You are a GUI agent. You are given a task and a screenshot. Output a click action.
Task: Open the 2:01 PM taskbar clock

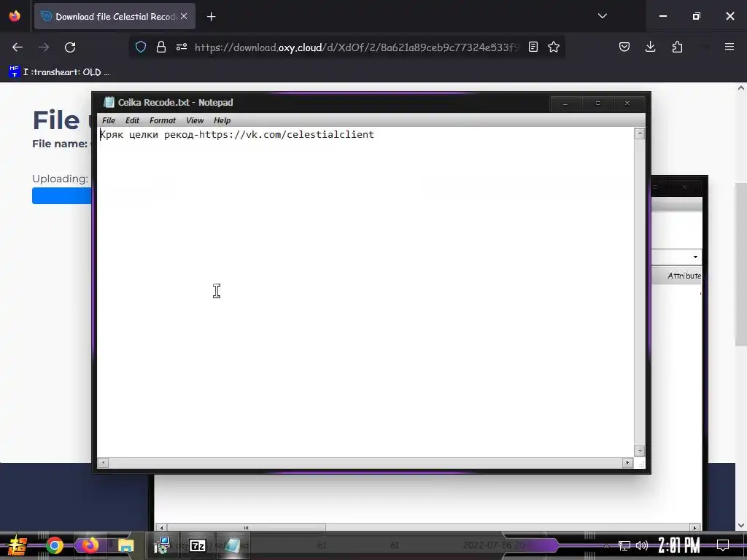(x=678, y=545)
